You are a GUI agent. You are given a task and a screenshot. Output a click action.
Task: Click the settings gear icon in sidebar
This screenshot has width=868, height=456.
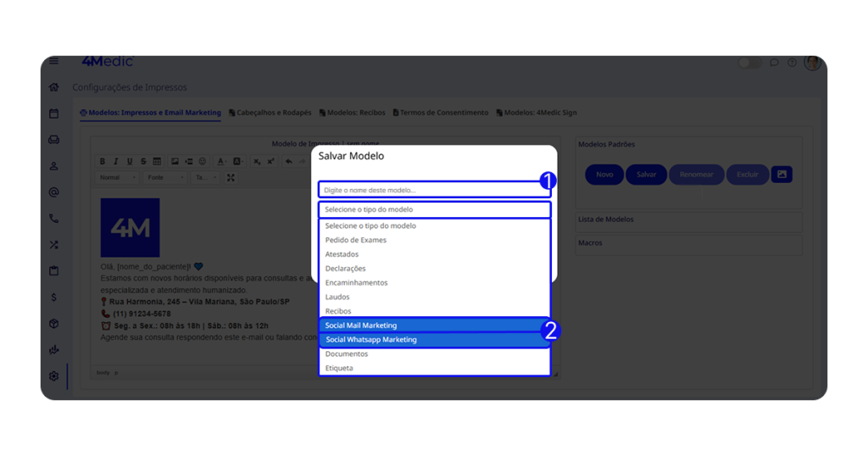coord(53,376)
